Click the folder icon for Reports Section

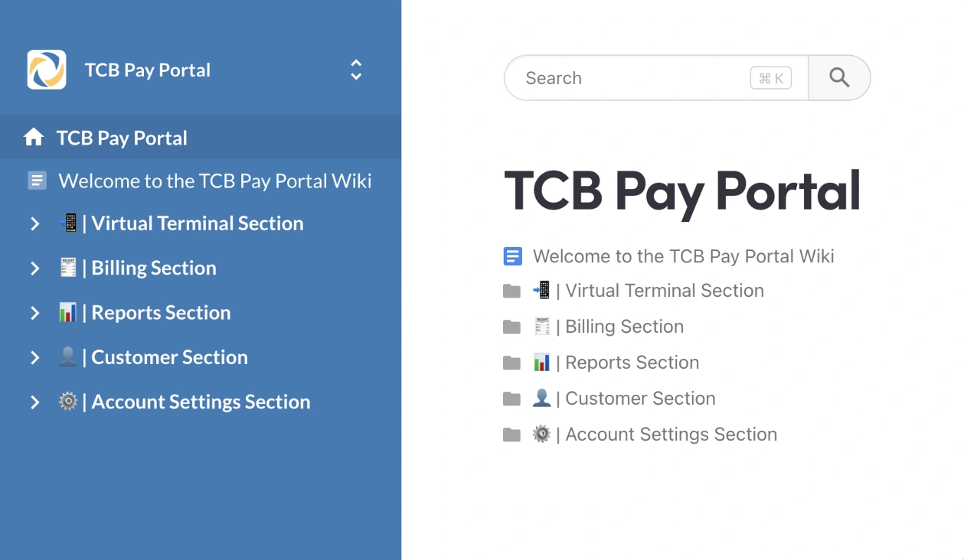coord(511,363)
